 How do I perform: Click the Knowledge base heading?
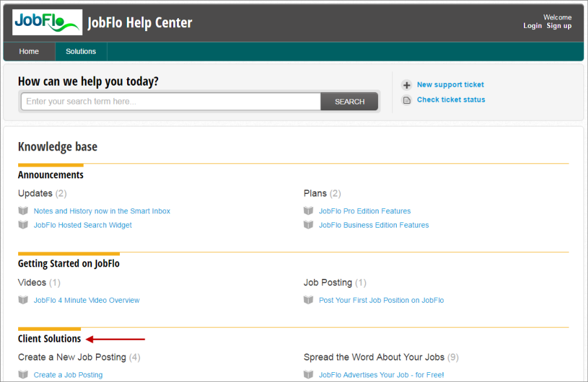58,147
